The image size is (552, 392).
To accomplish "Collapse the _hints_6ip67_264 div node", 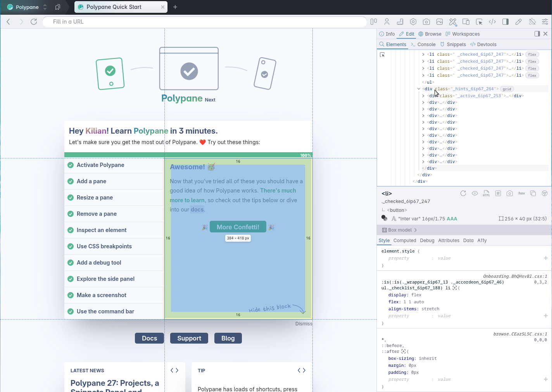I will click(419, 89).
